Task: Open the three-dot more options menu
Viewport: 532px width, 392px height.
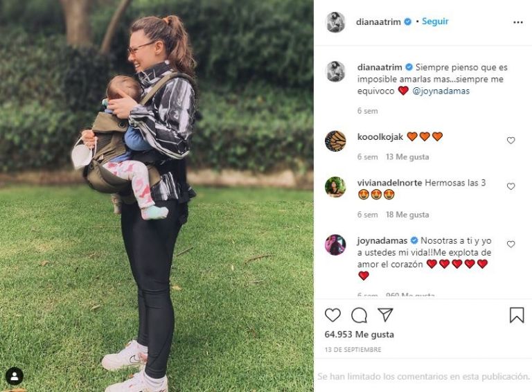Action: [x=517, y=22]
